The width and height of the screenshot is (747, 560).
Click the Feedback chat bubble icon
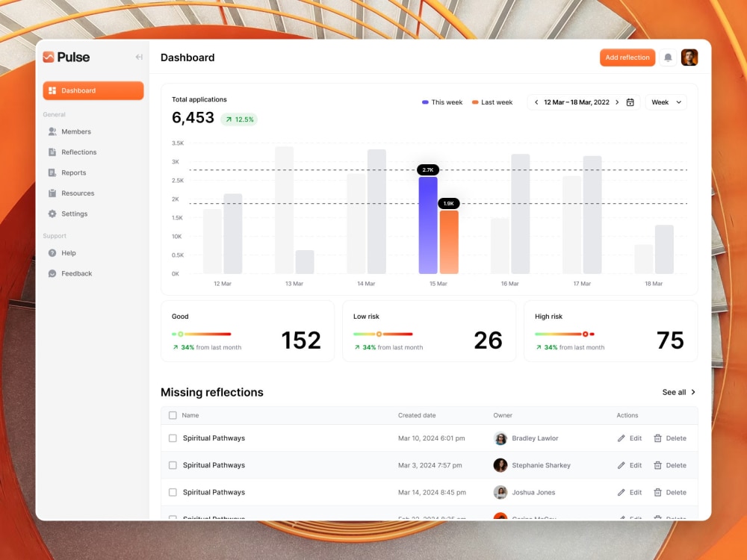coord(52,273)
